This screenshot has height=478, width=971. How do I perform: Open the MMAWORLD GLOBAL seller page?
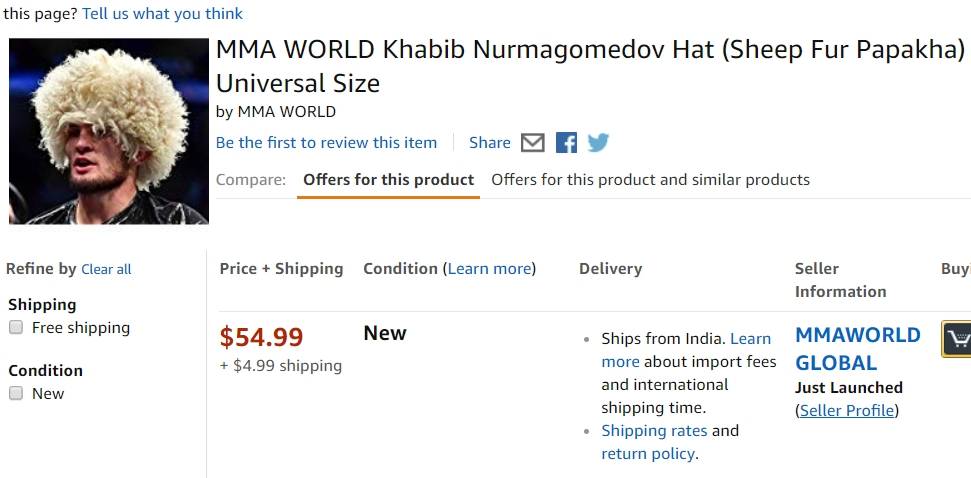pyautogui.click(x=857, y=349)
